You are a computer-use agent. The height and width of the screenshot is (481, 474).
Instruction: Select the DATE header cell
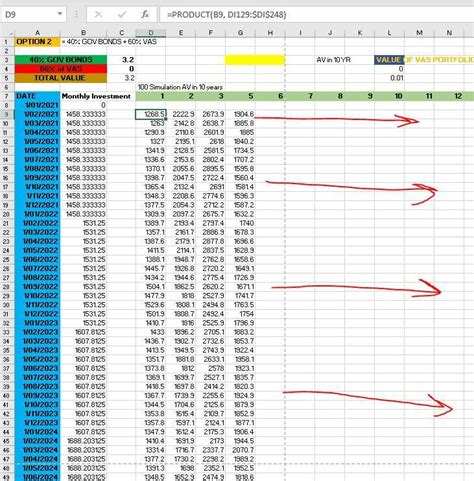[37, 96]
